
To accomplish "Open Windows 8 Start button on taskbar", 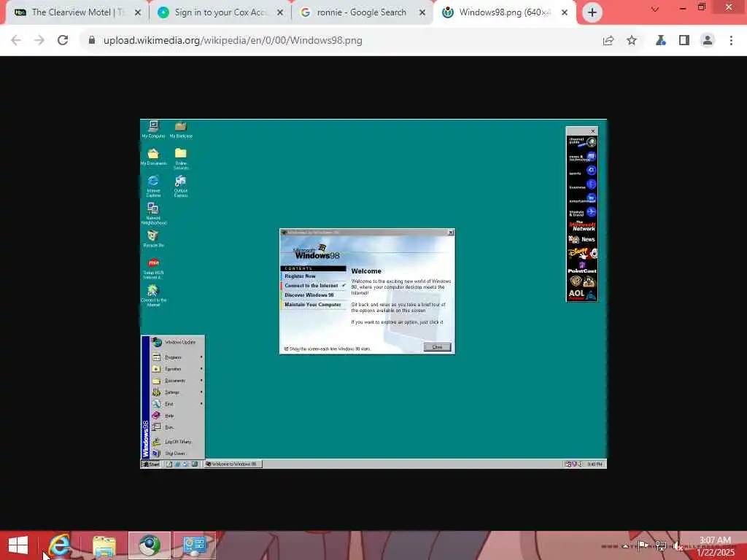I will click(18, 545).
